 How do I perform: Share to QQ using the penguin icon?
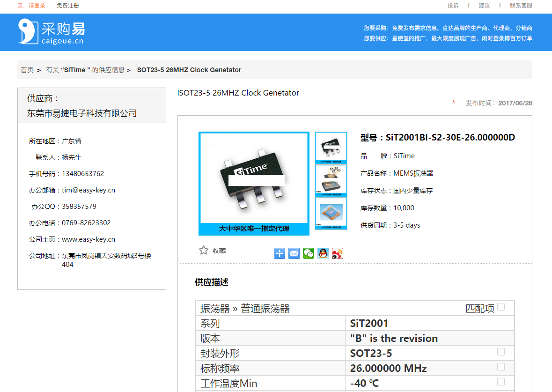tap(323, 253)
